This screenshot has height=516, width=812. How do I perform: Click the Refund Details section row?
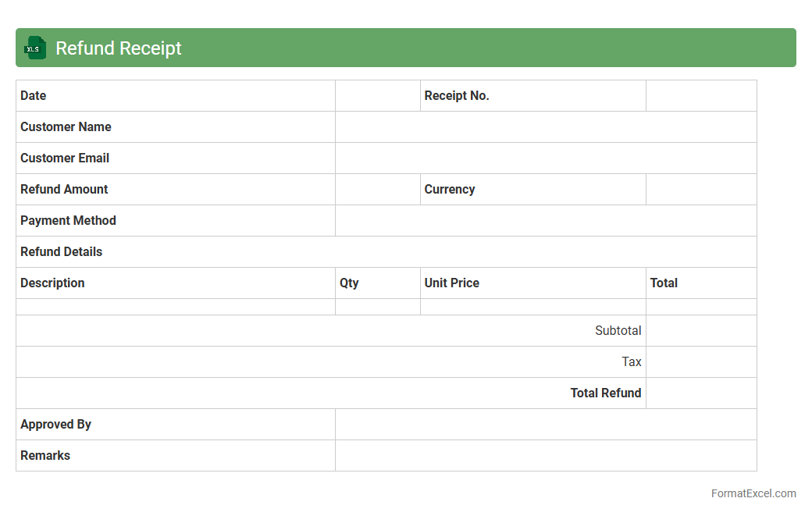[x=386, y=252]
